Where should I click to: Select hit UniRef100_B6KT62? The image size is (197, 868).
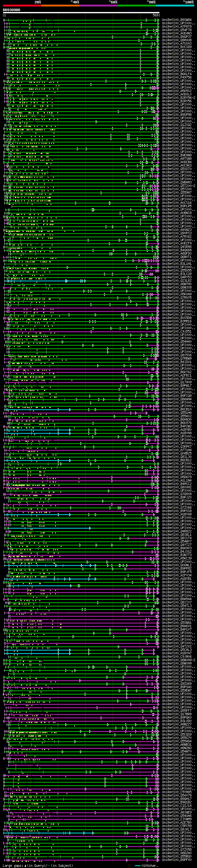coord(176,372)
